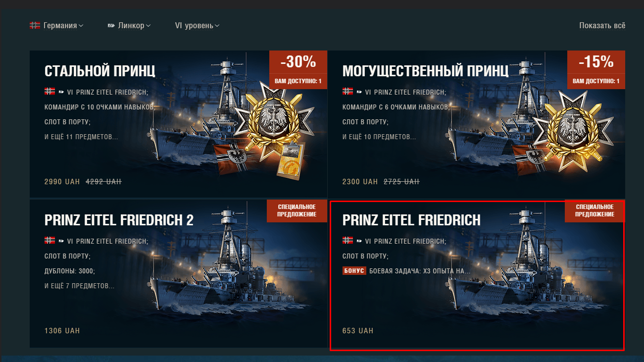Click the -15% discount badge

[596, 62]
